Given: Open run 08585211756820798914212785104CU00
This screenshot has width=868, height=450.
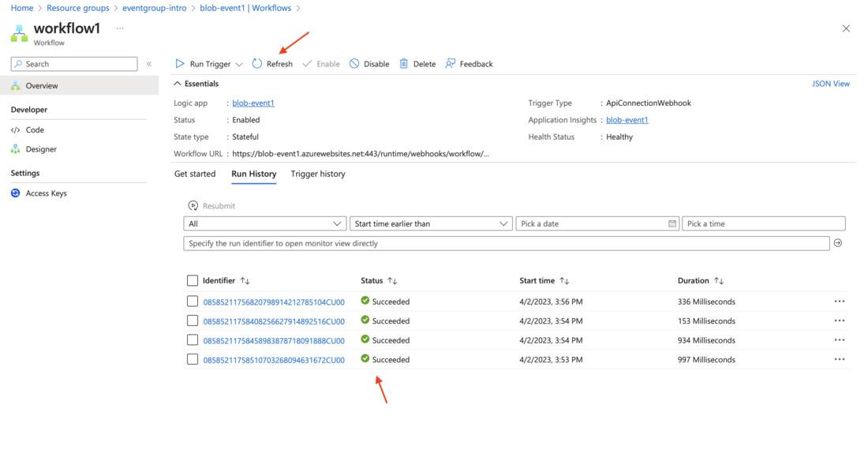Looking at the screenshot, I should pyautogui.click(x=274, y=302).
